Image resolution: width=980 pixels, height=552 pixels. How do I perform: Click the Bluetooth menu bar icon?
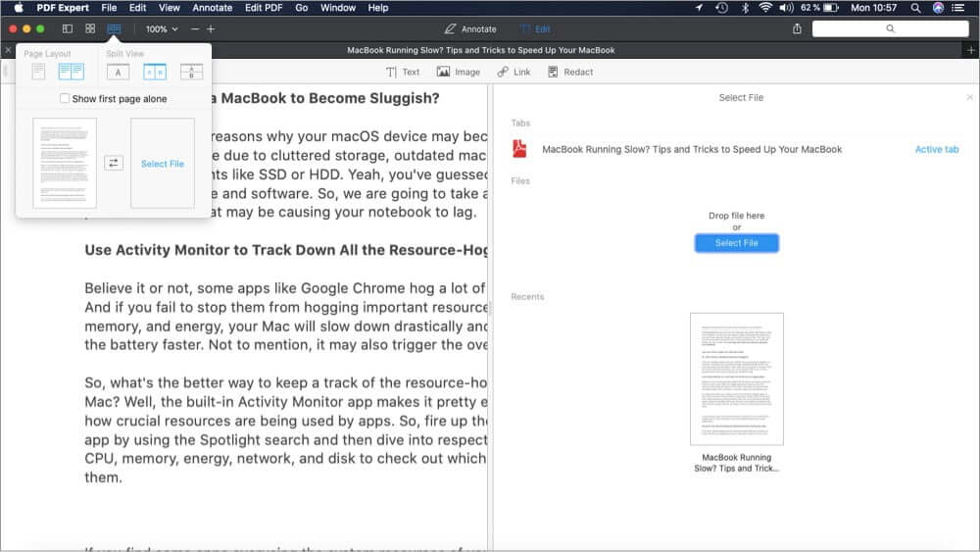745,8
